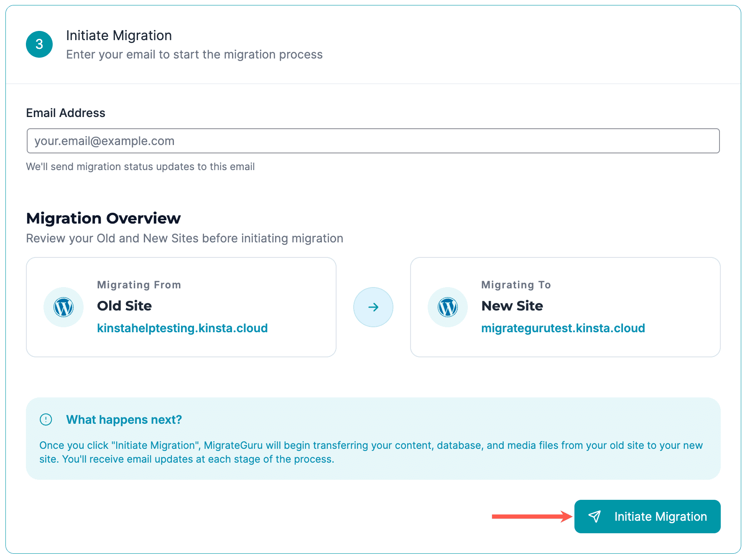Click the Old Site title text

coord(124,306)
